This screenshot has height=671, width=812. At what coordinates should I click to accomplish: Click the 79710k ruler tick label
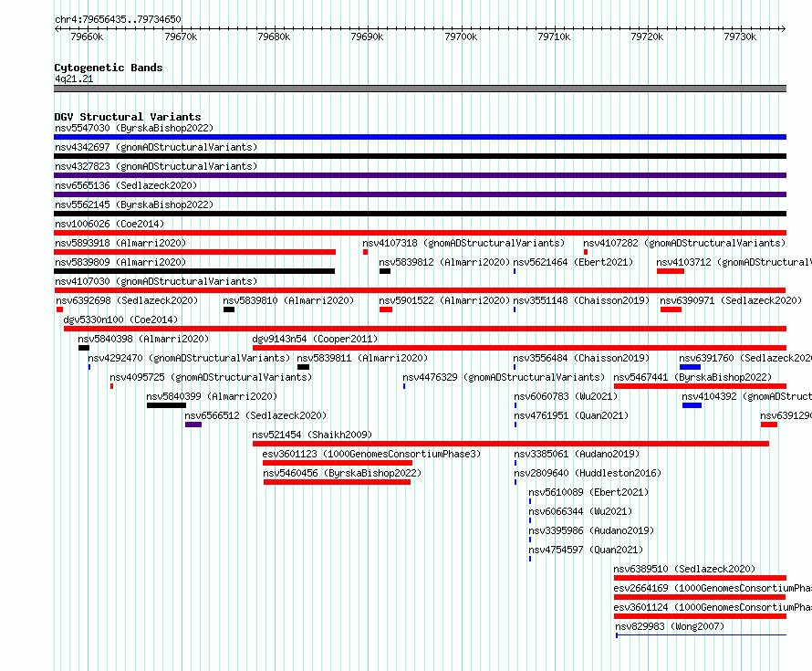pos(554,37)
